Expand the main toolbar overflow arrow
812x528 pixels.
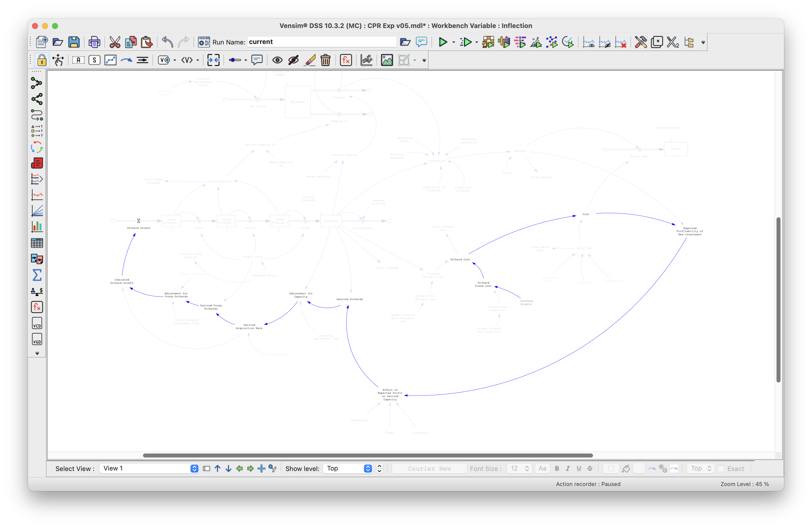pos(703,42)
